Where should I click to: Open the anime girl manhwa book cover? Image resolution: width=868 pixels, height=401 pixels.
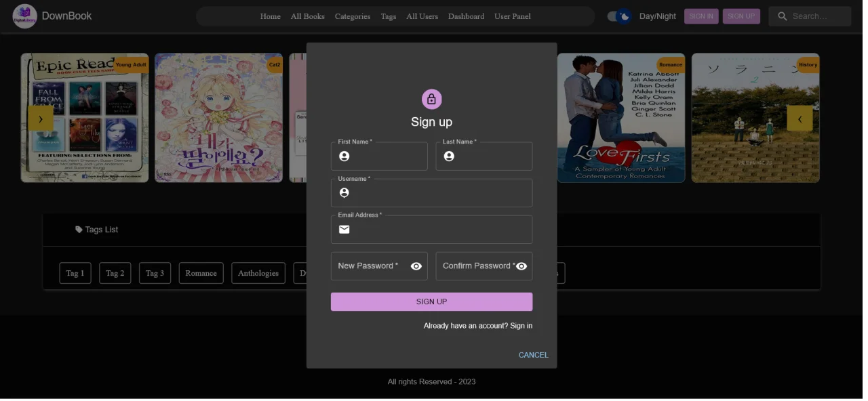(219, 118)
